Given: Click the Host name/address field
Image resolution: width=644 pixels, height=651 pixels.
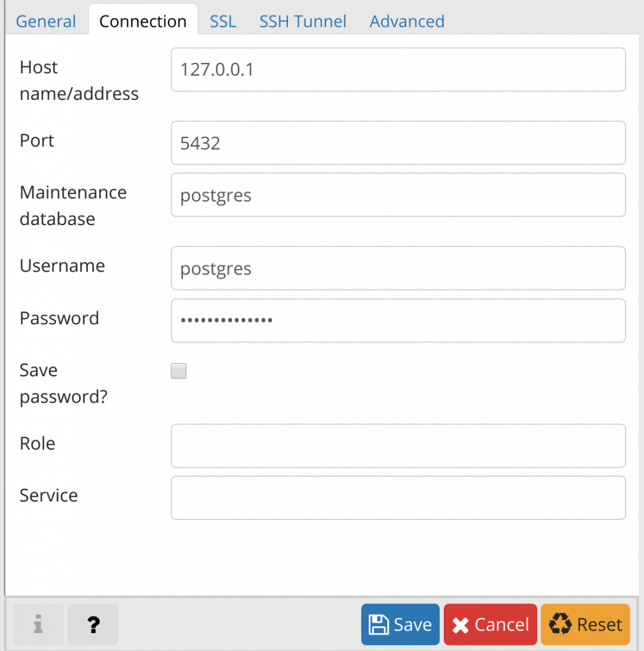Looking at the screenshot, I should pos(398,69).
